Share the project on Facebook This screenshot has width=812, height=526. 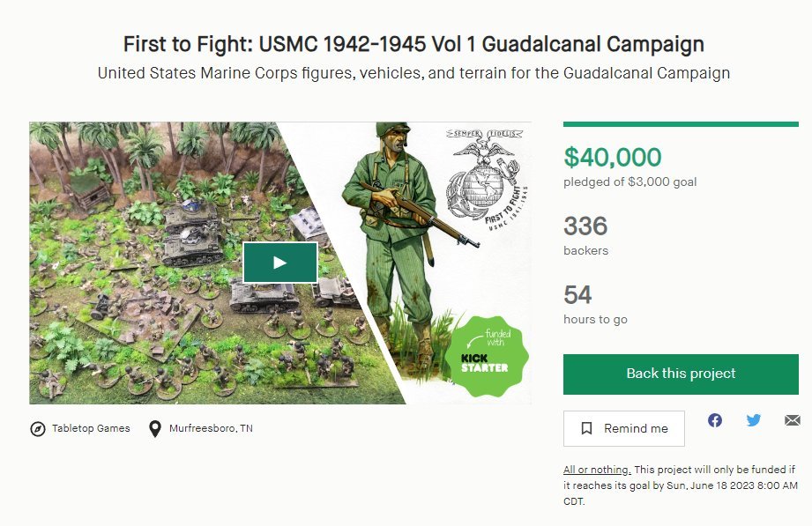[x=715, y=420]
